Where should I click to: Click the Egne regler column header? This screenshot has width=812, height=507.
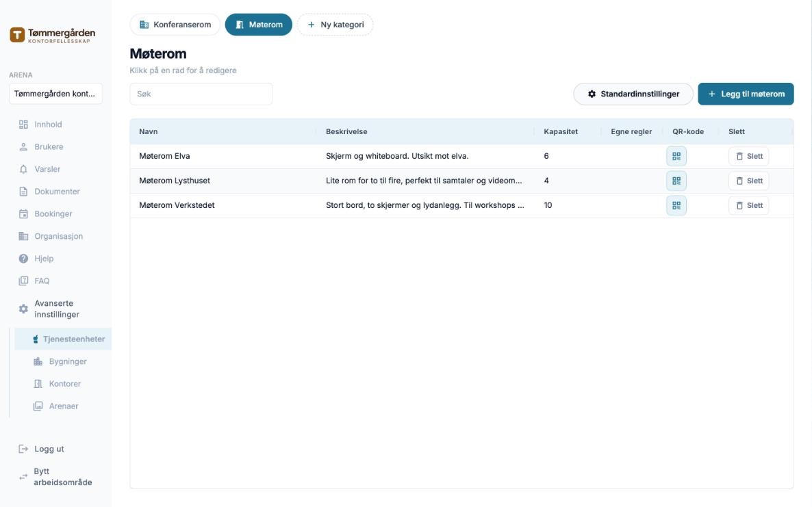tap(631, 131)
